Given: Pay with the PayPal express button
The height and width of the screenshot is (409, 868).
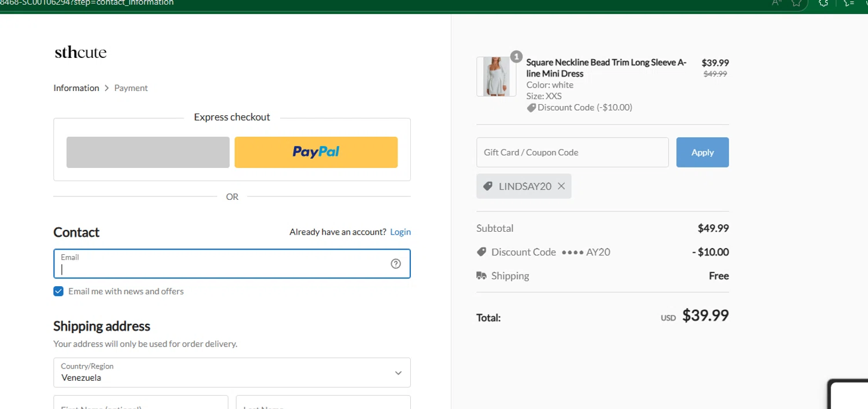Looking at the screenshot, I should (316, 152).
